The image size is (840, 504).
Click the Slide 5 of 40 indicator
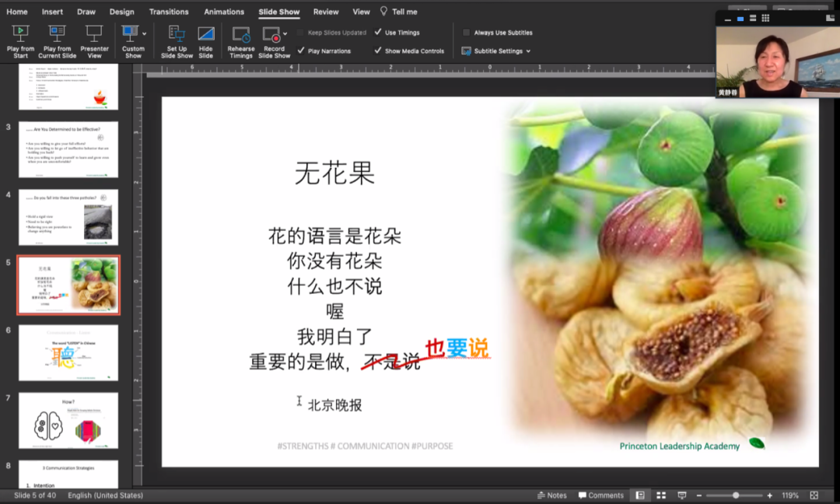(x=35, y=495)
